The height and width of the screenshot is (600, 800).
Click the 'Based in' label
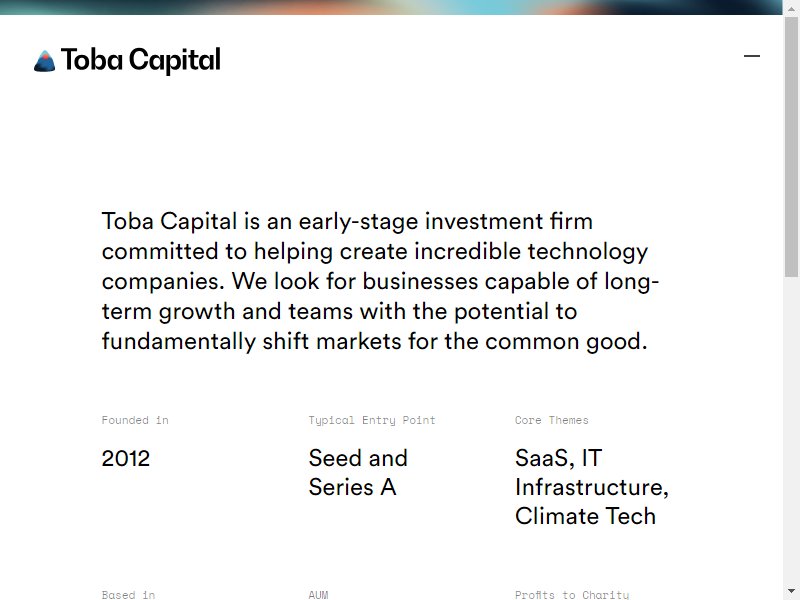128,595
